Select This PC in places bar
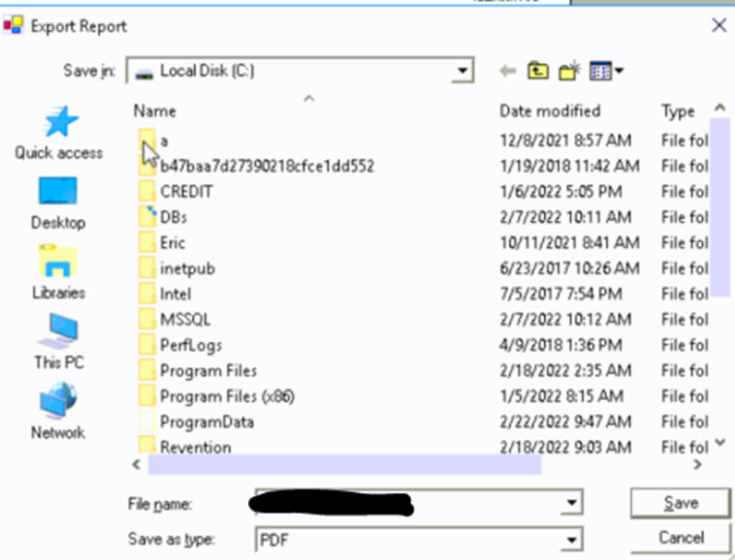 click(58, 342)
